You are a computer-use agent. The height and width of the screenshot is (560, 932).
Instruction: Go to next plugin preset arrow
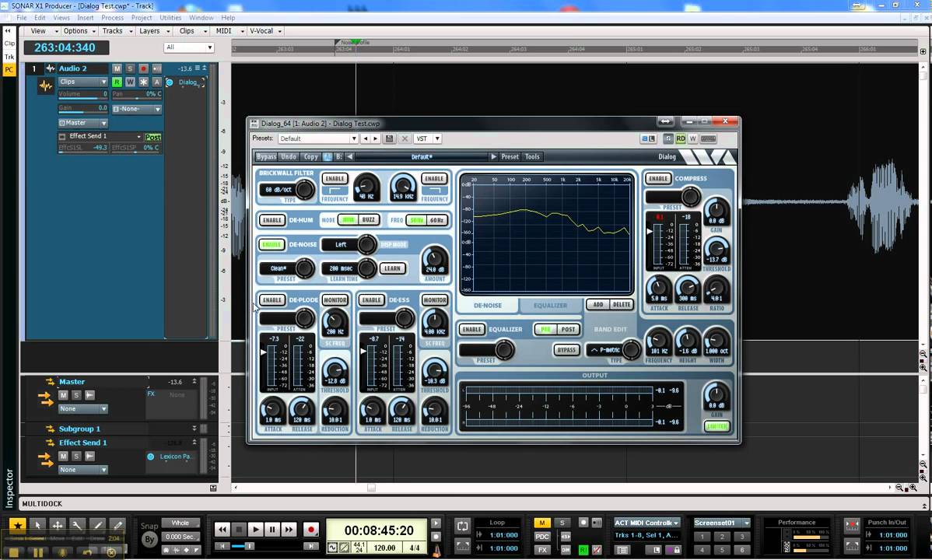(x=375, y=138)
